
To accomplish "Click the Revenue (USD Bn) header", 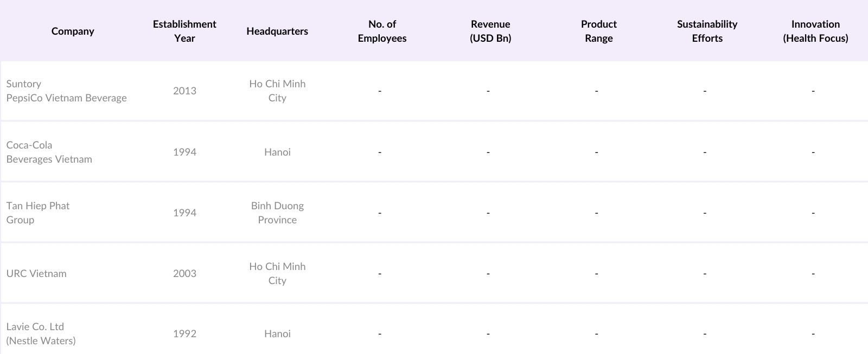I will tap(490, 31).
